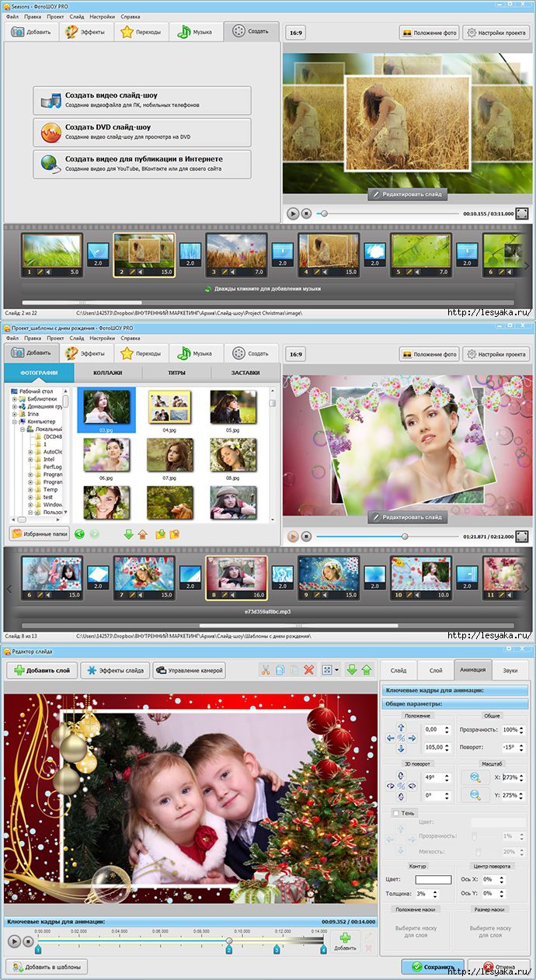Click Редактировать слайд in Seasons window
The height and width of the screenshot is (980, 536).
pos(407,194)
